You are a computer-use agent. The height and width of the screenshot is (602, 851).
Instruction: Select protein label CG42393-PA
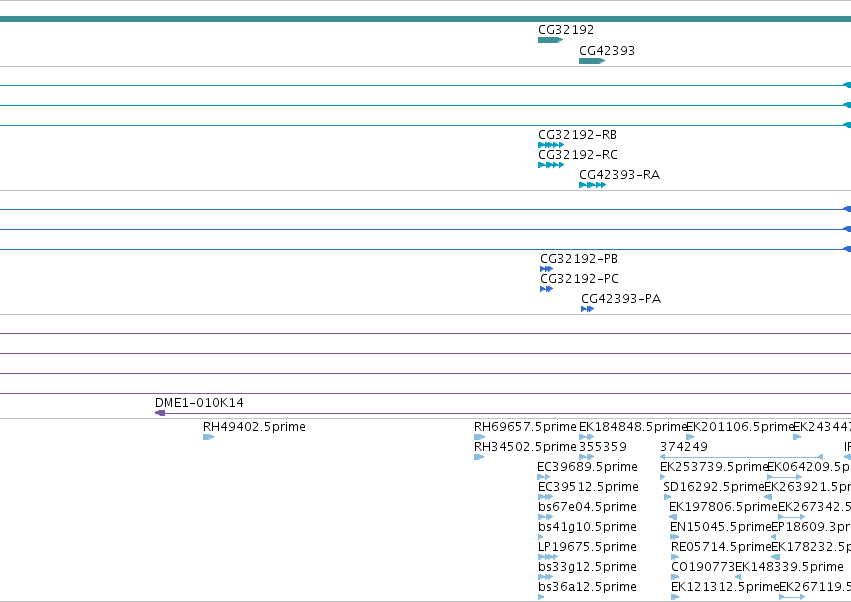(x=621, y=299)
